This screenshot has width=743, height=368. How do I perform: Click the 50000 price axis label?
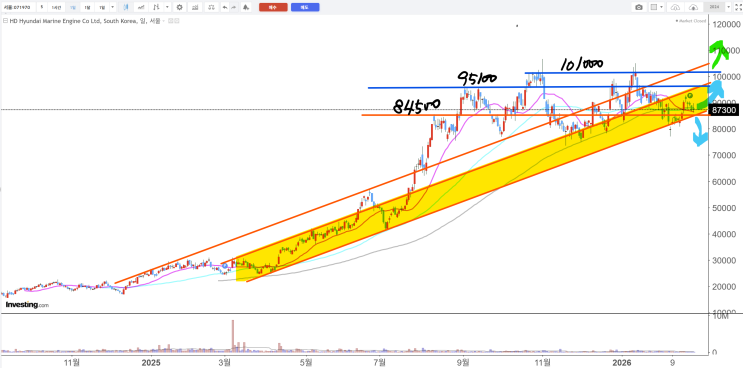tap(725, 208)
